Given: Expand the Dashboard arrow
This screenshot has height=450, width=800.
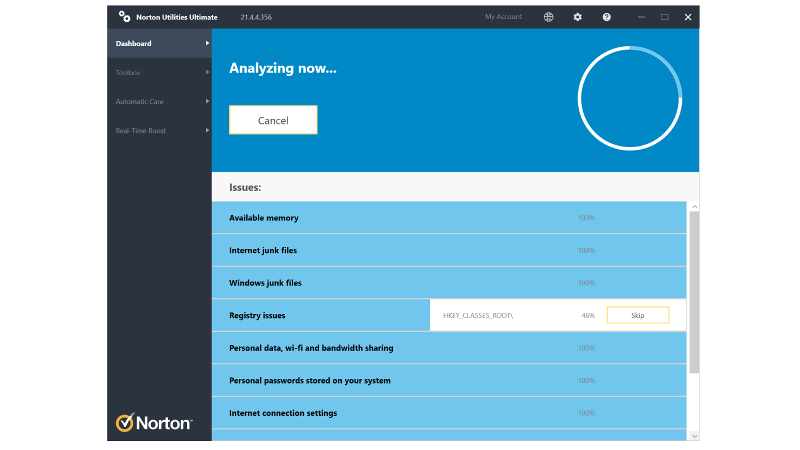Looking at the screenshot, I should click(x=207, y=43).
